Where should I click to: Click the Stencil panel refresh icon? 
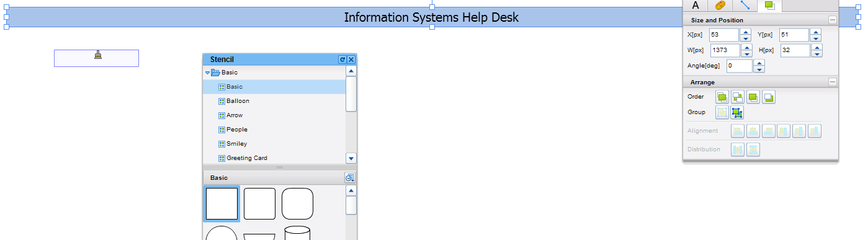pos(342,60)
